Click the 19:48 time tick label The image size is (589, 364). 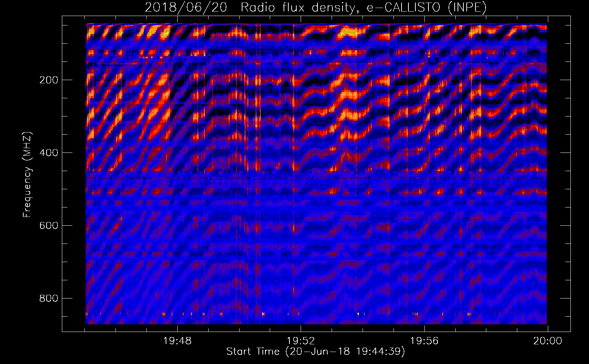(x=177, y=341)
